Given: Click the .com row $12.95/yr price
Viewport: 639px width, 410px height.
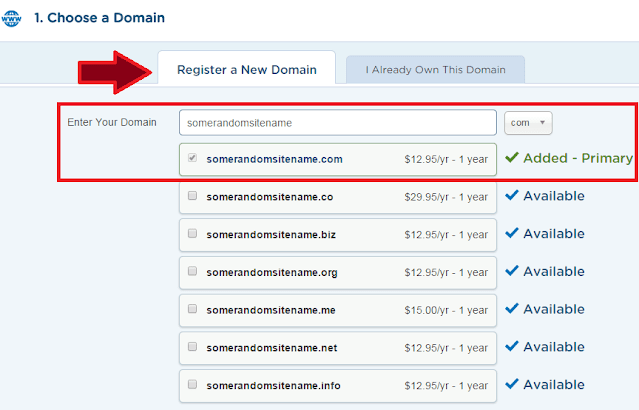Looking at the screenshot, I should click(x=446, y=159).
